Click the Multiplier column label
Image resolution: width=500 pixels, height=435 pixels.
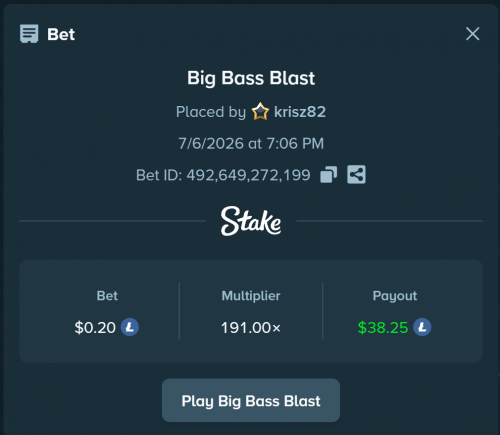click(251, 296)
